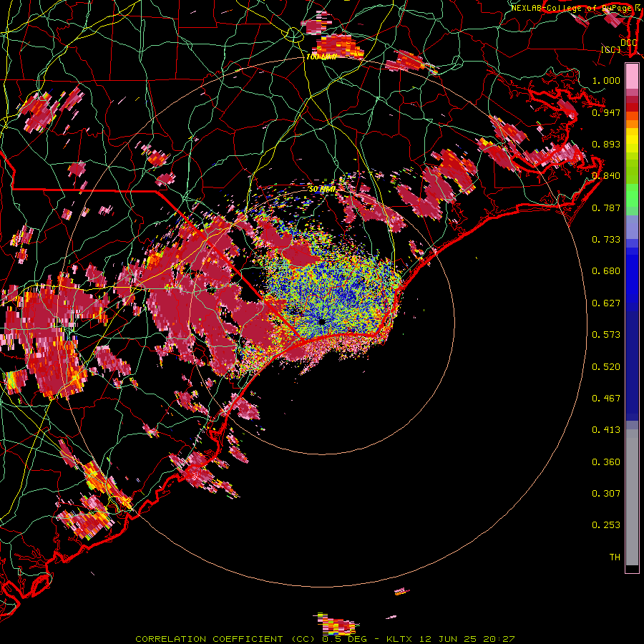Select the 0.733 scale value
Viewport: 644px width, 644px height.
pos(606,240)
